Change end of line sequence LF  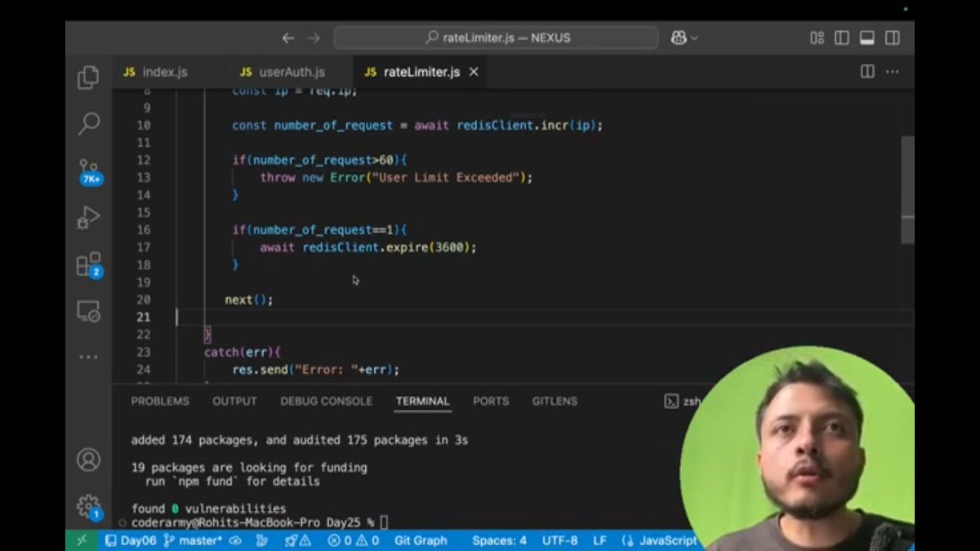[599, 540]
